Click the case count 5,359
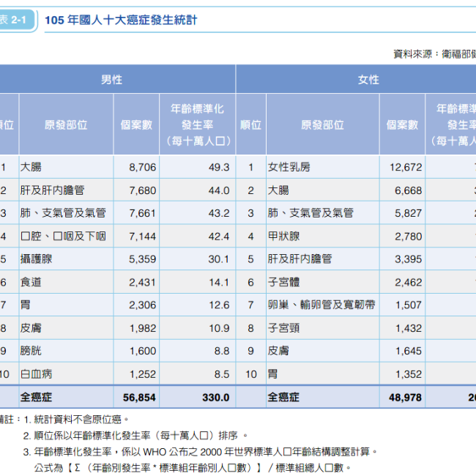This screenshot has height=476, width=476. 142,259
